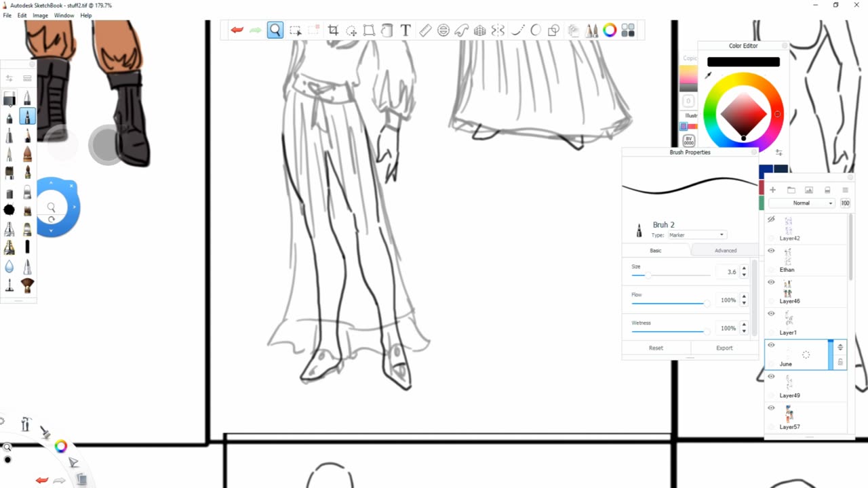
Task: Add an image layer
Action: pyautogui.click(x=809, y=190)
